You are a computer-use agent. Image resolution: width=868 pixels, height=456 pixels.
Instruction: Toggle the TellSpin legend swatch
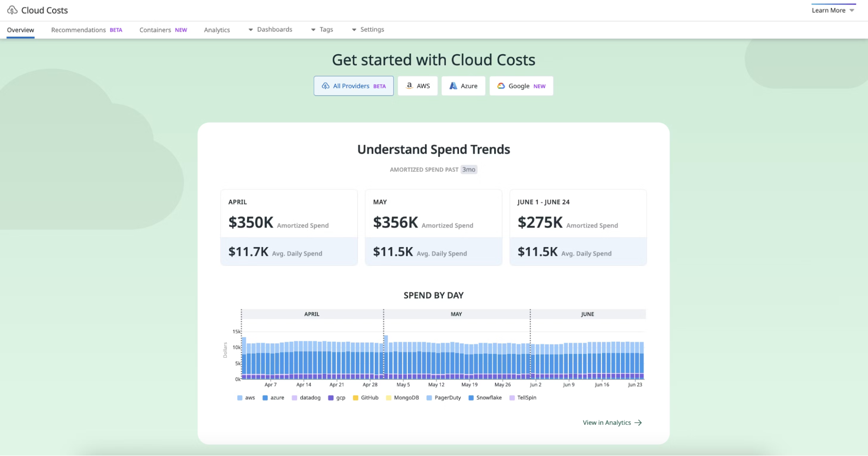click(512, 398)
